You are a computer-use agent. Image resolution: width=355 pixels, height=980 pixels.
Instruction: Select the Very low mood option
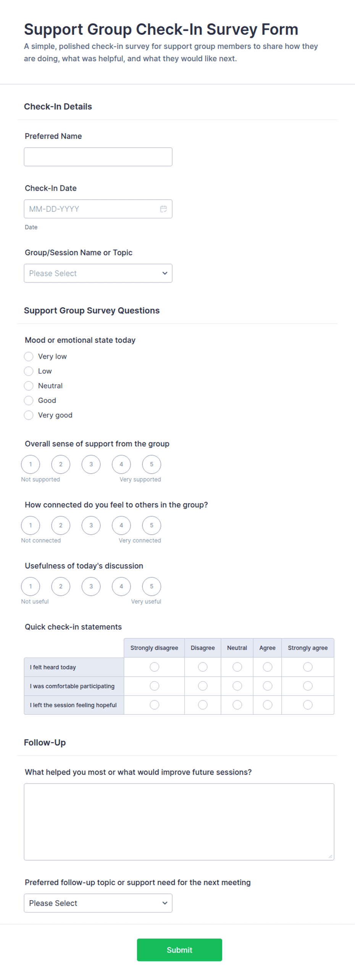pos(29,356)
